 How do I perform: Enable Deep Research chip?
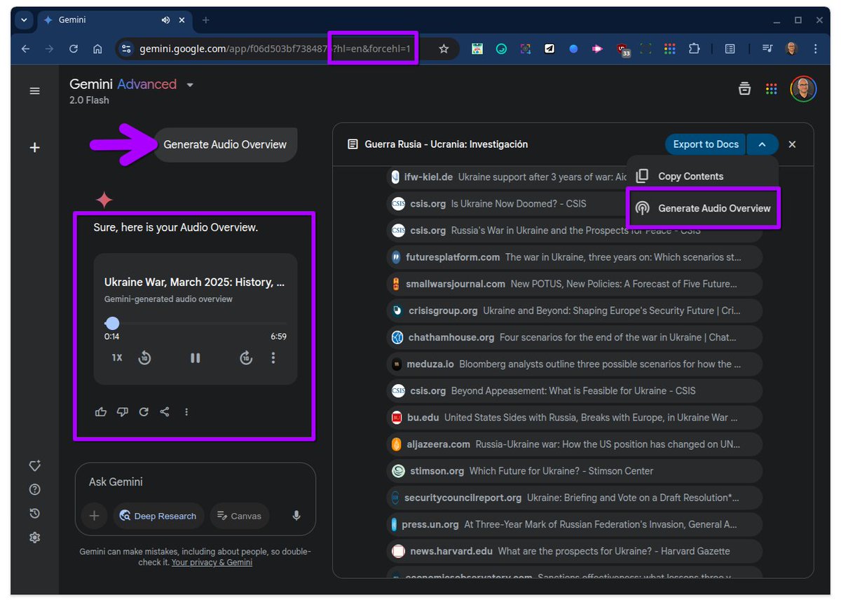coord(158,516)
